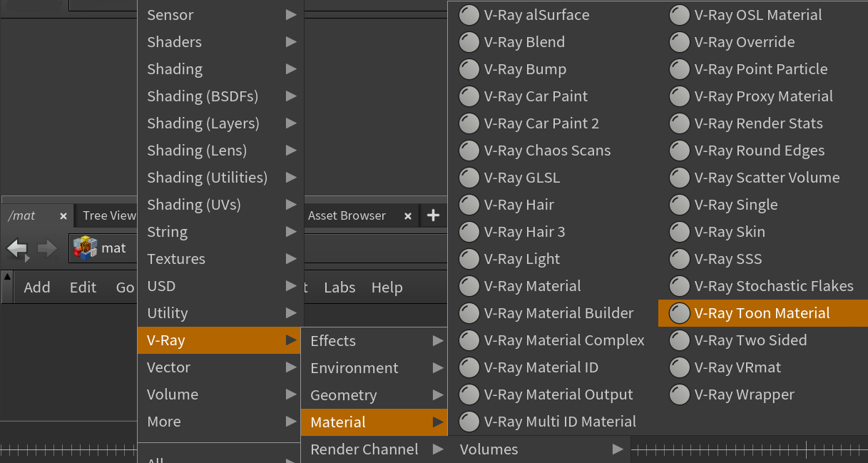Click the V-Ray Override icon
The width and height of the screenshot is (868, 463).
tap(680, 42)
